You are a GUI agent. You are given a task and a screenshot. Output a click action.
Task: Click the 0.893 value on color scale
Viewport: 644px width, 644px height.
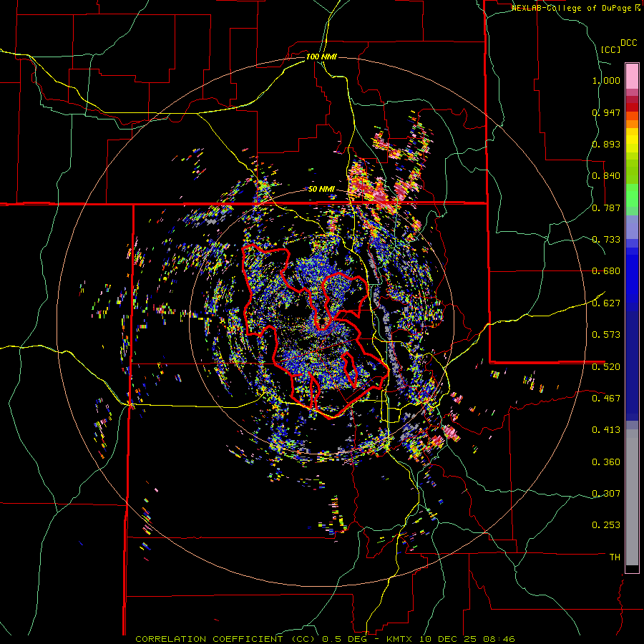pyautogui.click(x=606, y=144)
